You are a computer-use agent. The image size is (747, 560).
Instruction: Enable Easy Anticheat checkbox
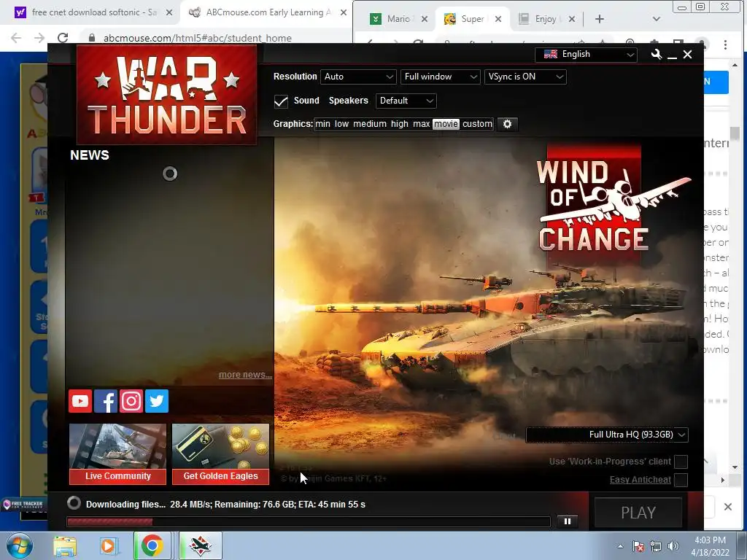[x=681, y=480]
